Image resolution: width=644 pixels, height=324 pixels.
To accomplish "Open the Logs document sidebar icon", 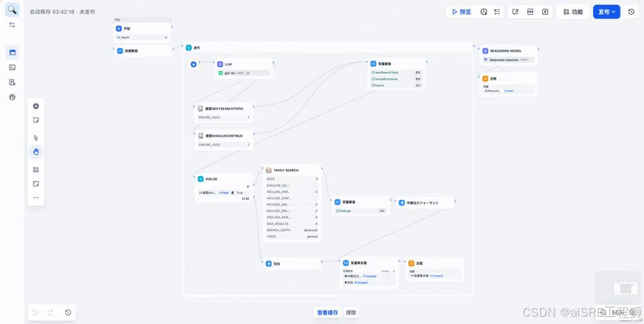I will (12, 82).
